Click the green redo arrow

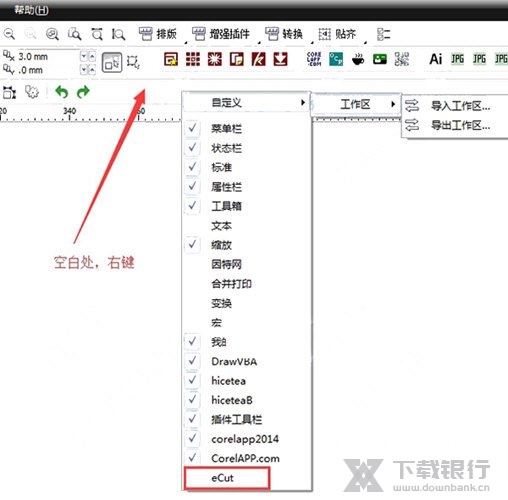click(83, 92)
